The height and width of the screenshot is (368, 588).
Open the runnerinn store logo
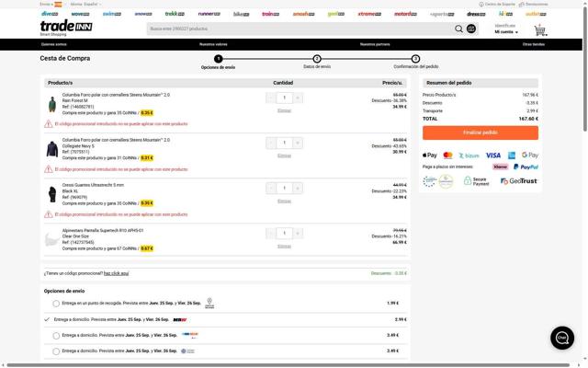click(209, 14)
